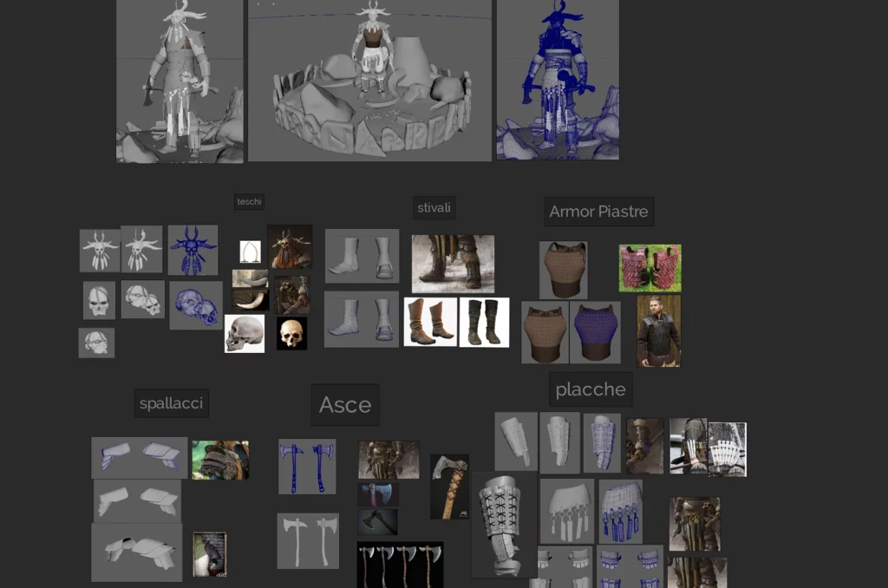Click the man in leather vest photo

tap(658, 330)
